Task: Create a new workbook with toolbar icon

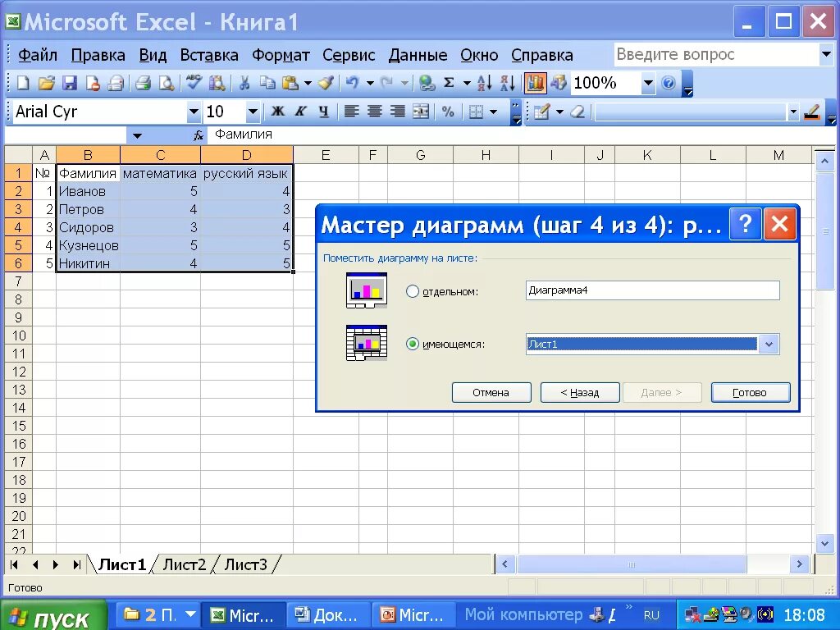Action: (x=23, y=83)
